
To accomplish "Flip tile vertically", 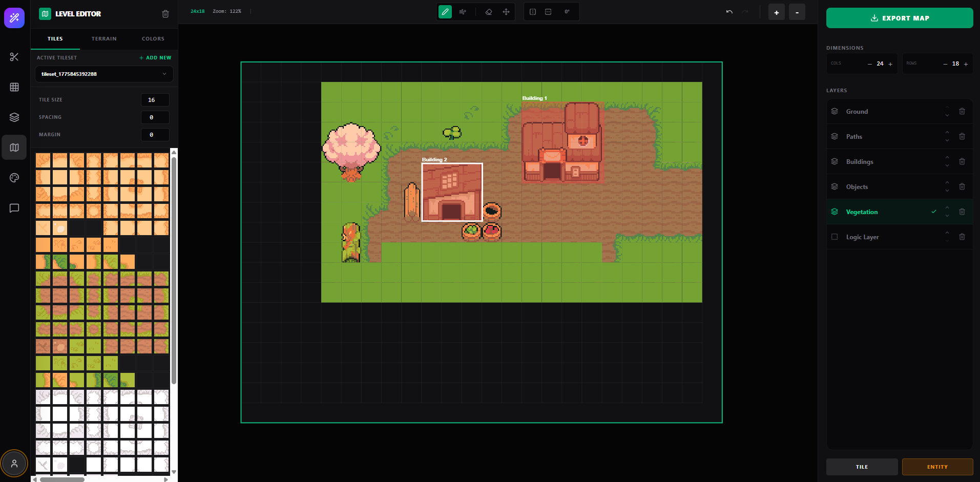I will [548, 12].
